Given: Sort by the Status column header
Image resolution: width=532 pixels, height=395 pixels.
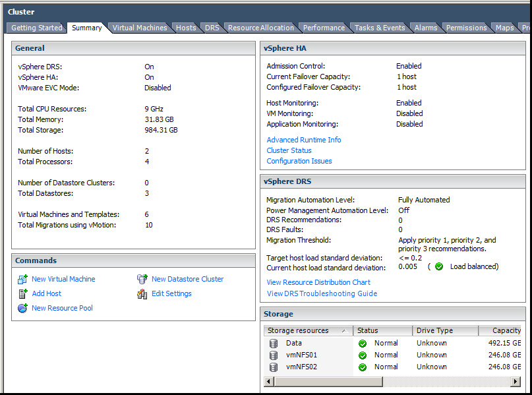Looking at the screenshot, I should click(x=383, y=330).
